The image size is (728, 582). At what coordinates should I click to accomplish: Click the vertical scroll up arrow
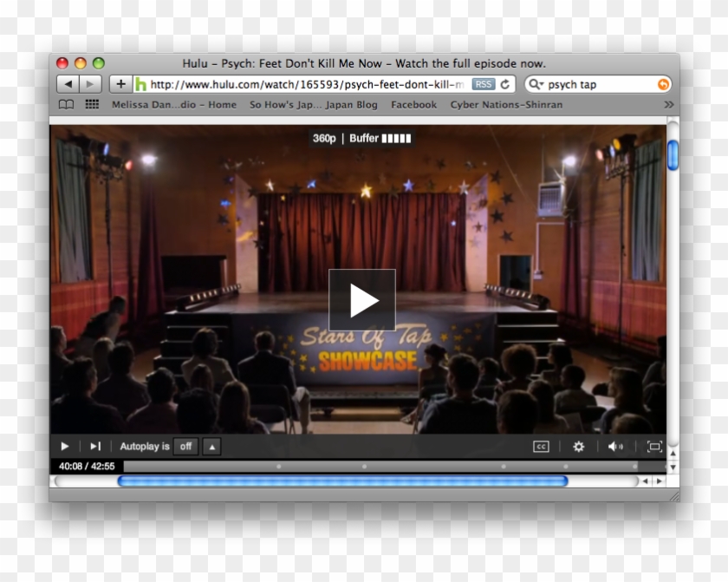[673, 453]
